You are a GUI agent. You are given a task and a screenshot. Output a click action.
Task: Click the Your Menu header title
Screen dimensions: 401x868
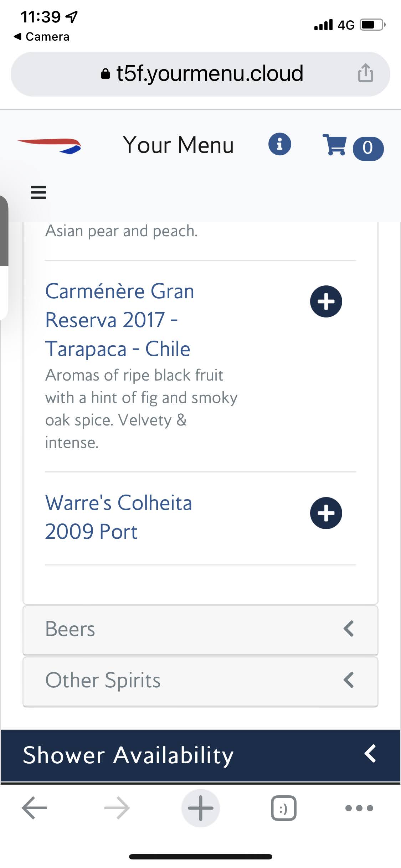[x=178, y=145]
